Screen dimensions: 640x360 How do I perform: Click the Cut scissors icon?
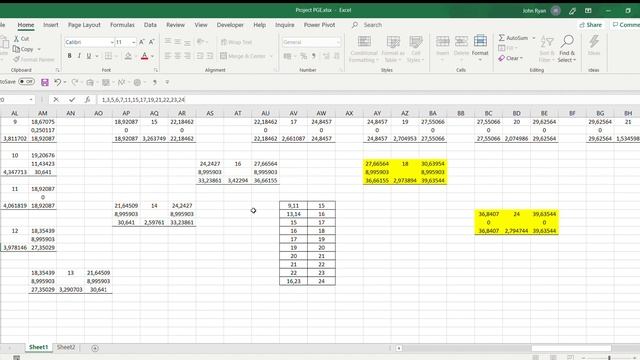click(x=16, y=39)
